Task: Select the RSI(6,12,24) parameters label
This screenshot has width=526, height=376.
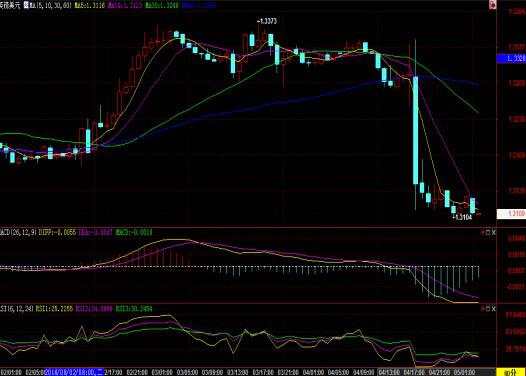Action: (16, 309)
